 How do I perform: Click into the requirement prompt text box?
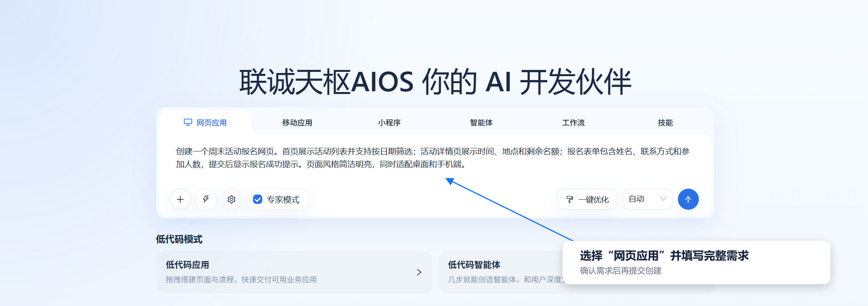[435, 158]
